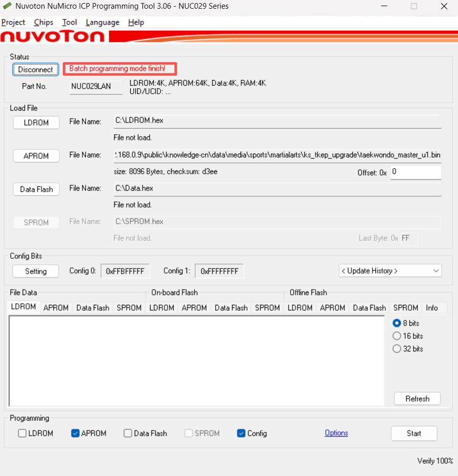Enable the LDROM programming checkbox

click(x=23, y=433)
